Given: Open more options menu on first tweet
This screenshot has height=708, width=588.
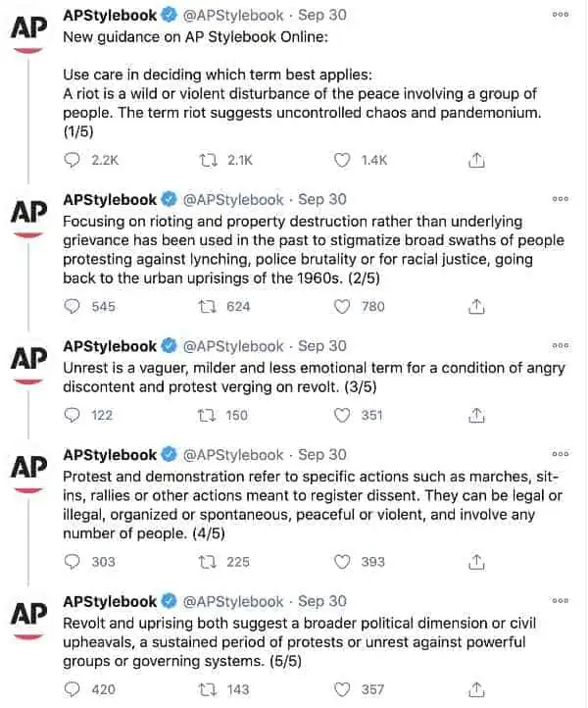Looking at the screenshot, I should (561, 15).
